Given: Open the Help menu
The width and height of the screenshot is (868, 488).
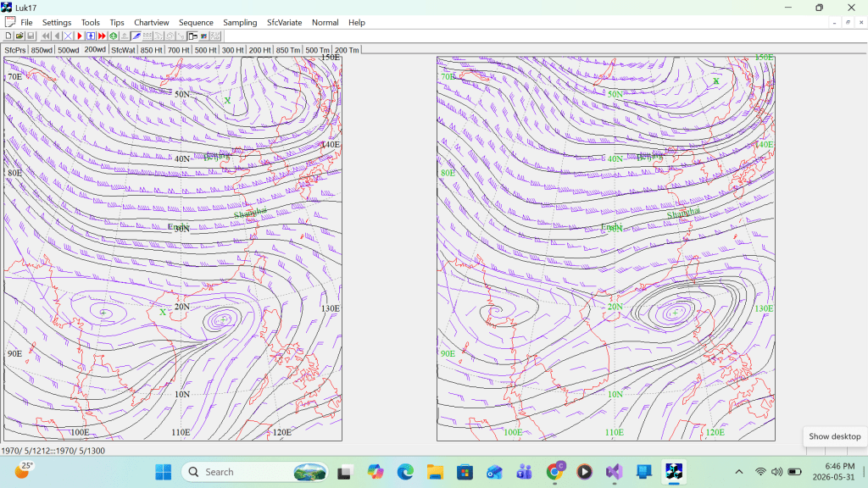Looking at the screenshot, I should point(357,23).
